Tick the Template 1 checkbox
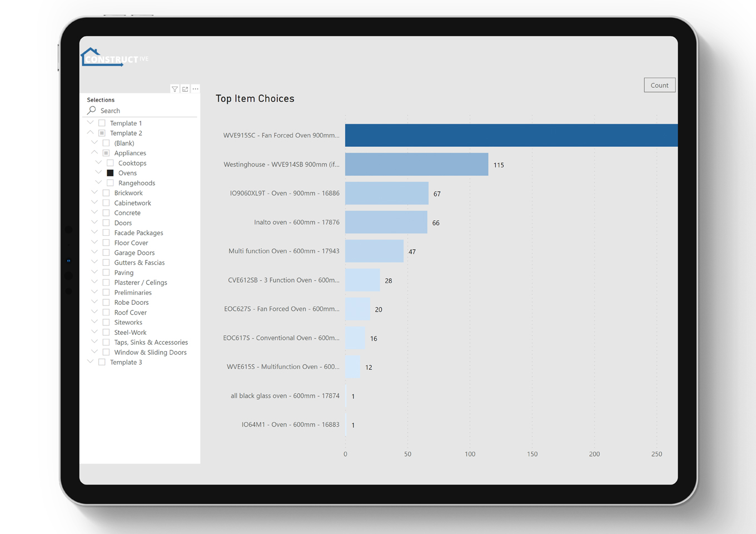The height and width of the screenshot is (534, 756). 102,123
